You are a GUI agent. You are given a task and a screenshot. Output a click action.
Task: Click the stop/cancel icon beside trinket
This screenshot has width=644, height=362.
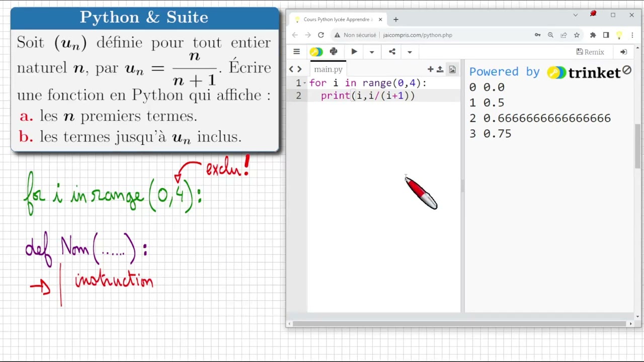pyautogui.click(x=627, y=70)
